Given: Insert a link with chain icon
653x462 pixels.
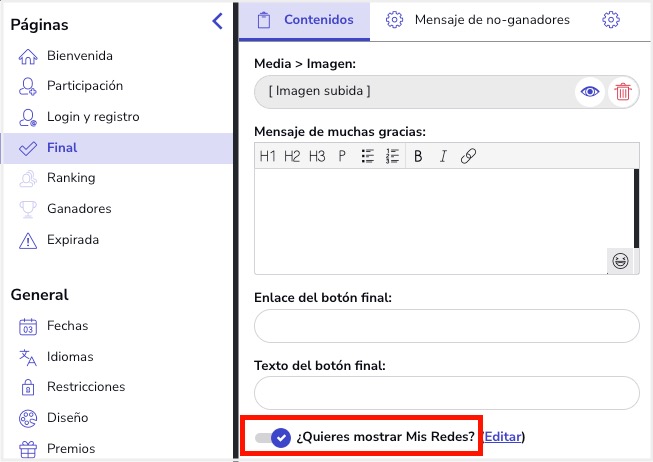Looking at the screenshot, I should pyautogui.click(x=468, y=156).
